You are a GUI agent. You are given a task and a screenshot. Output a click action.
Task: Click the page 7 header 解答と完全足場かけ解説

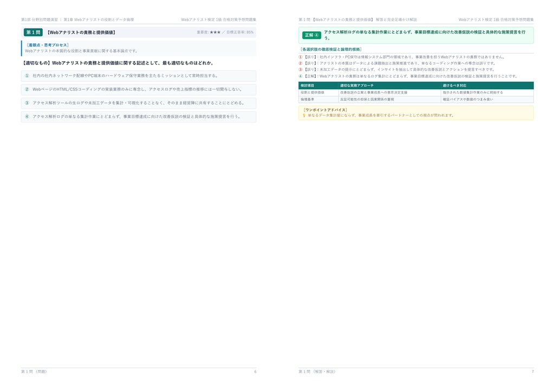396,20
